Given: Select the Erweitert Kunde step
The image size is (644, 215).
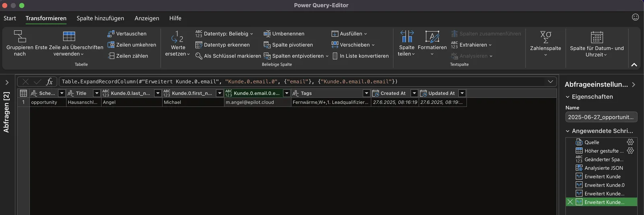Looking at the screenshot, I should click(601, 176).
